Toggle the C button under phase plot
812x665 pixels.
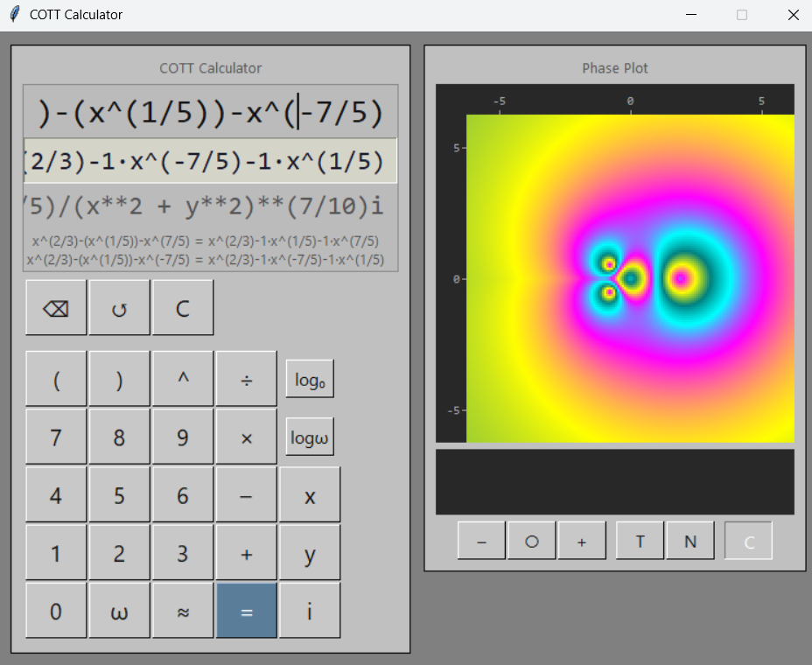click(x=748, y=541)
